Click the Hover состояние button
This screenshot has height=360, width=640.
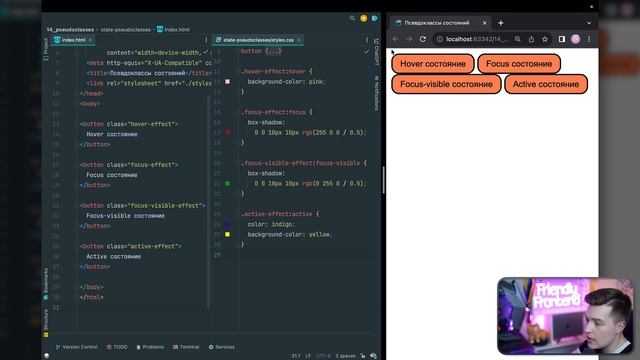click(433, 64)
